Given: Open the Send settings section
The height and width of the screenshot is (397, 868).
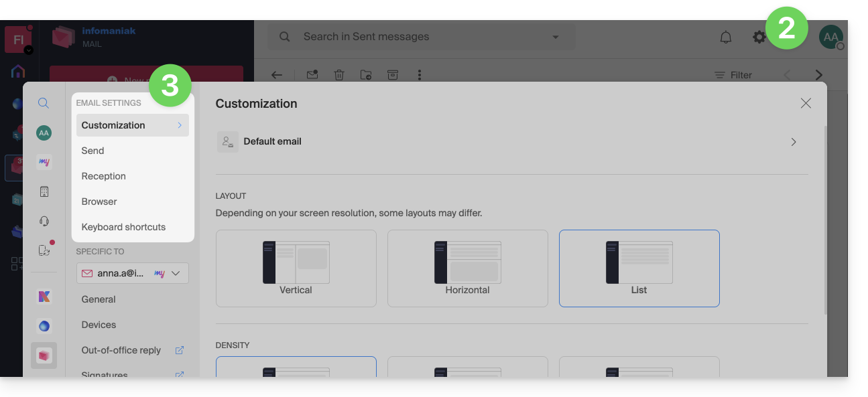Looking at the screenshot, I should click(92, 151).
